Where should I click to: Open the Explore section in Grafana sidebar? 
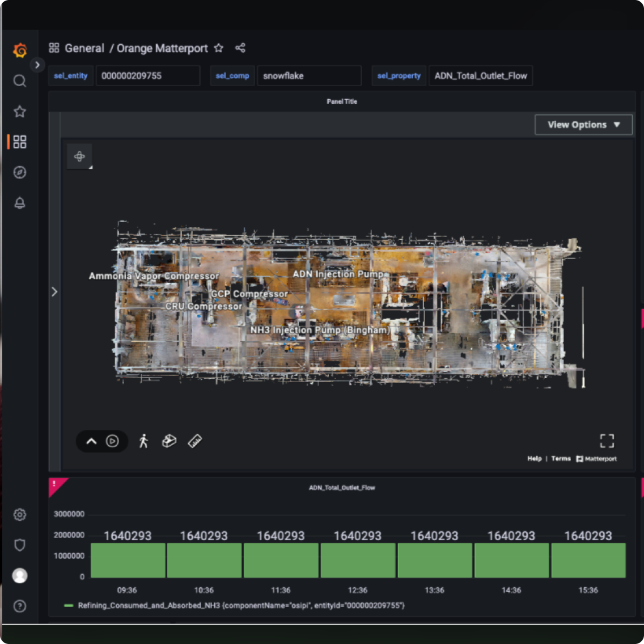[x=19, y=172]
